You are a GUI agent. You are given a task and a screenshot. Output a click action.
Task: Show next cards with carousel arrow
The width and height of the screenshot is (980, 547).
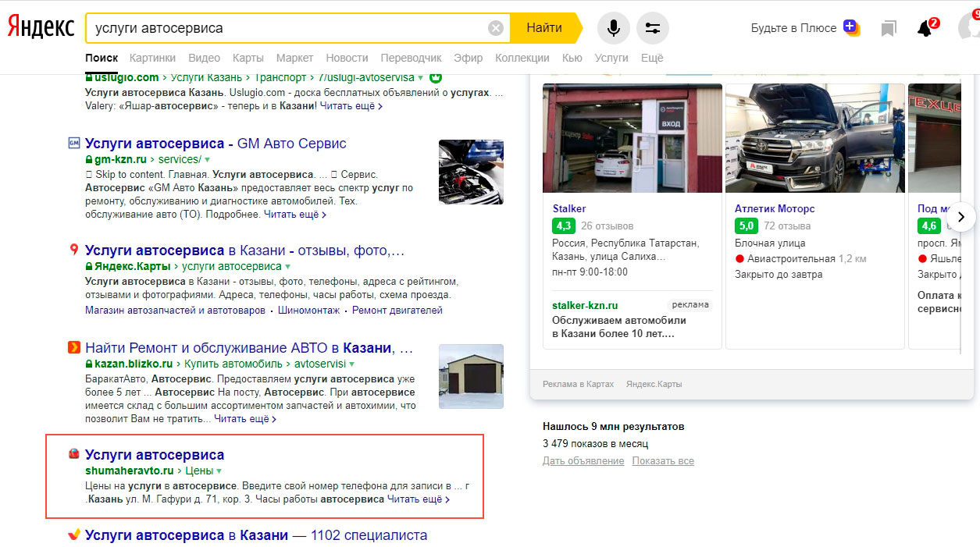[x=962, y=216]
